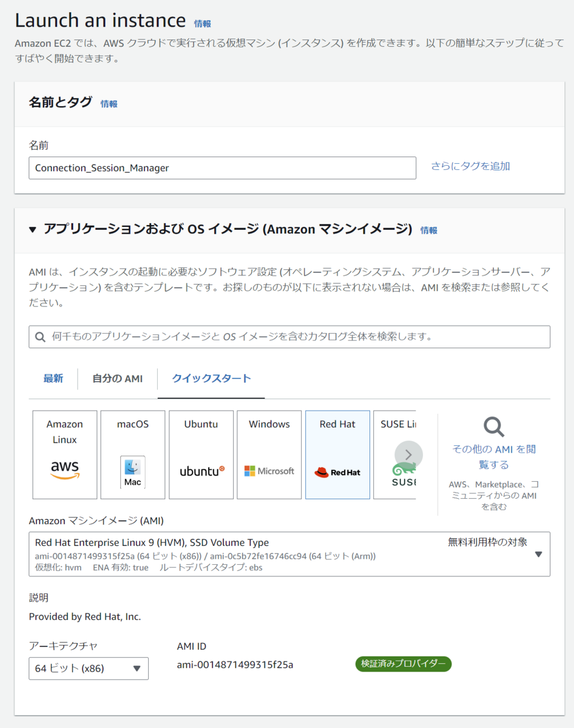Click the magnifier icon for other AMIs

(x=494, y=427)
